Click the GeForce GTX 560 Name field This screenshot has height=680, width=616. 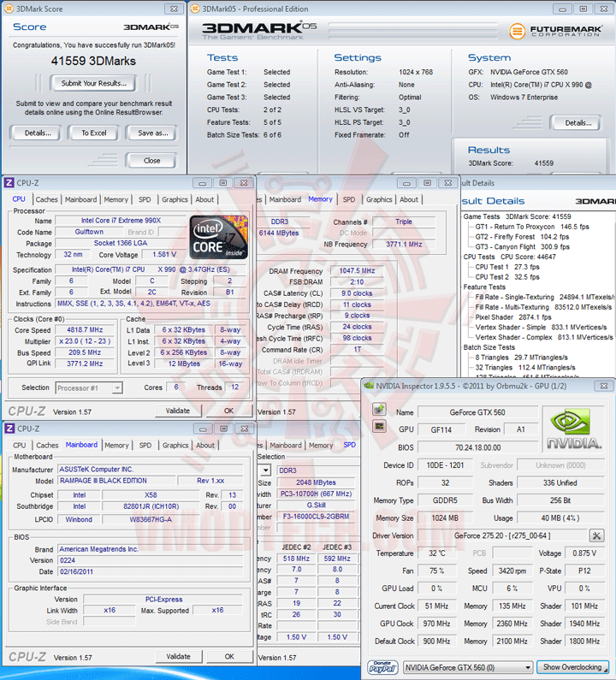pyautogui.click(x=477, y=412)
